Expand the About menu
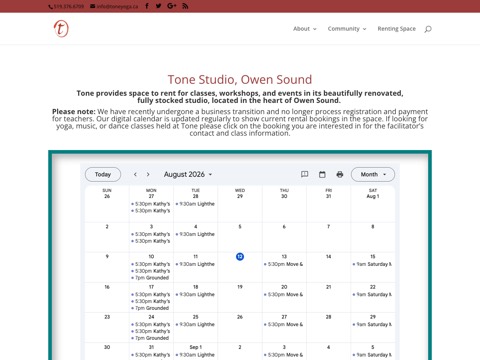Viewport: 480px width, 360px height. tap(305, 29)
